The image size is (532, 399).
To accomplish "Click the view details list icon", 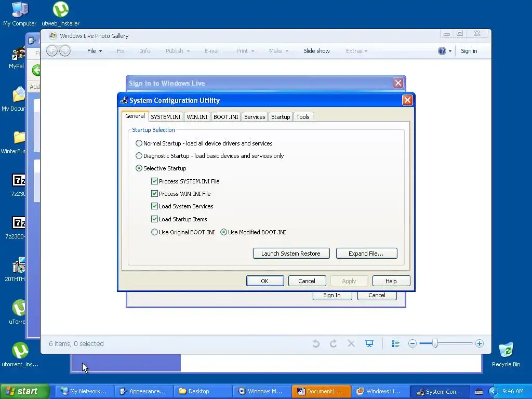I will (395, 344).
